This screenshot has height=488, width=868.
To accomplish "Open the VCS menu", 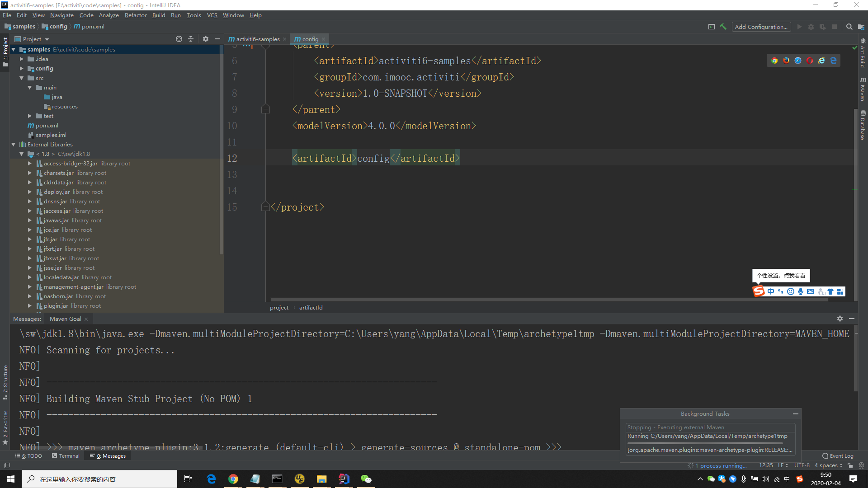I will (212, 15).
